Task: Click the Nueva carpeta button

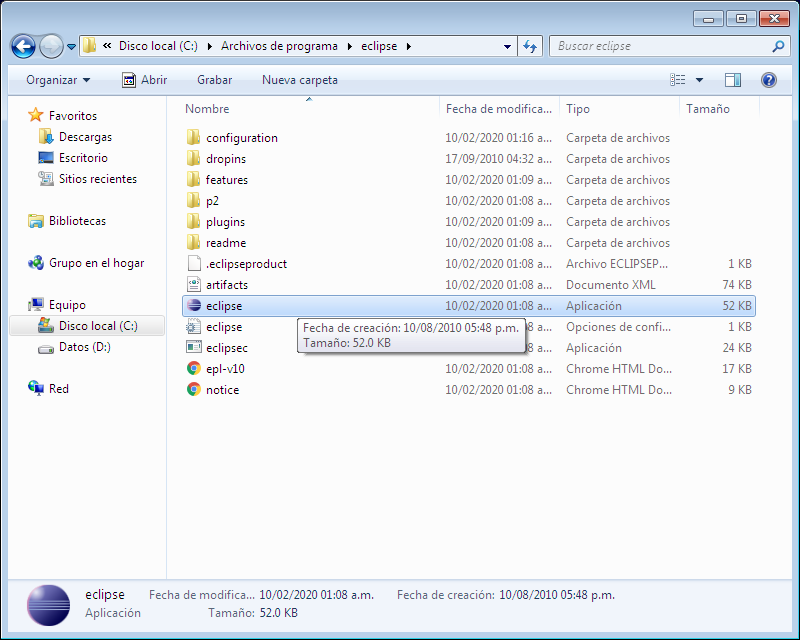Action: tap(299, 80)
